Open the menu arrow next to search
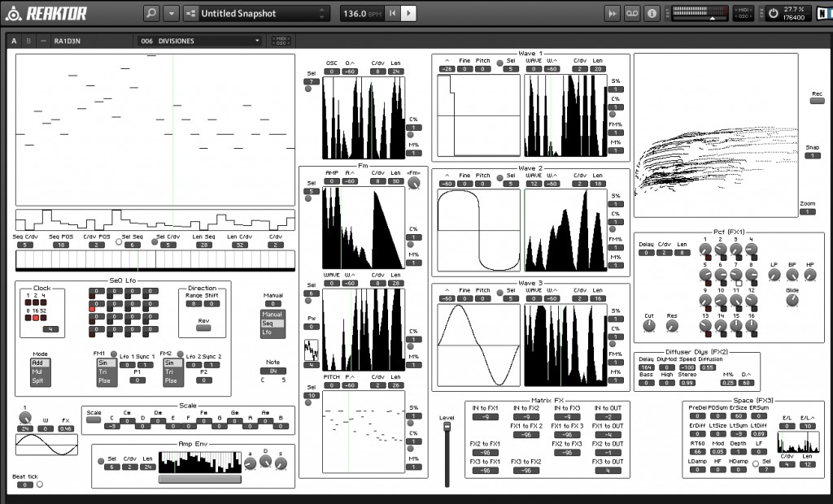 coord(171,13)
